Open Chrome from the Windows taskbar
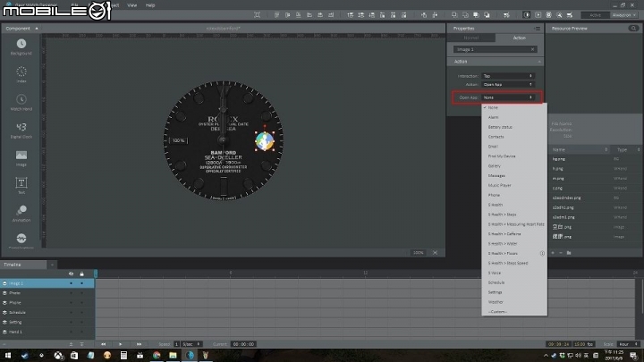This screenshot has height=362, width=644. pos(157,355)
